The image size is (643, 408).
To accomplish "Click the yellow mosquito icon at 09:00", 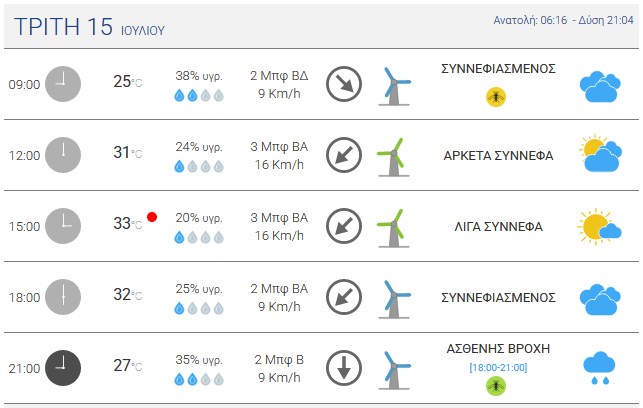I will [496, 97].
